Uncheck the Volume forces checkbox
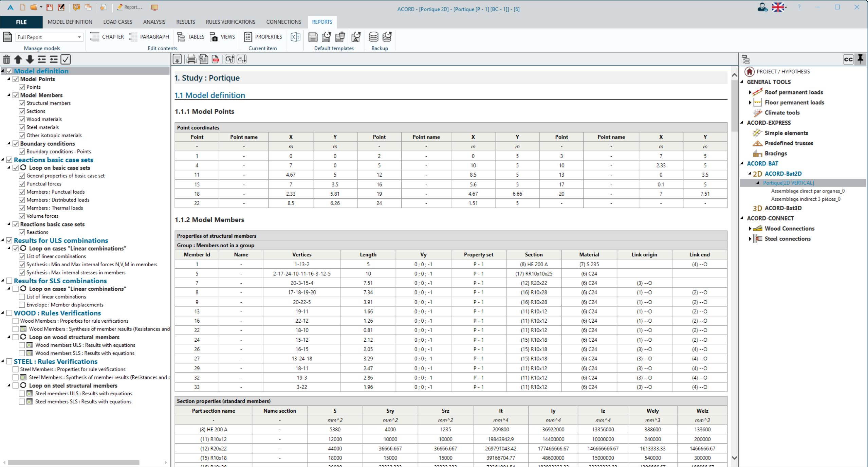Screen dimensions: 868x467 pyautogui.click(x=22, y=216)
